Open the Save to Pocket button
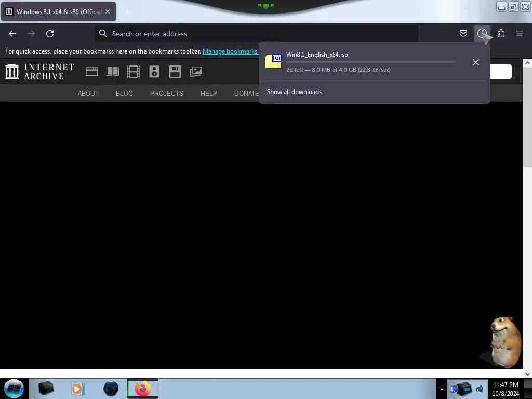Screen dimensions: 532x399 (463, 33)
